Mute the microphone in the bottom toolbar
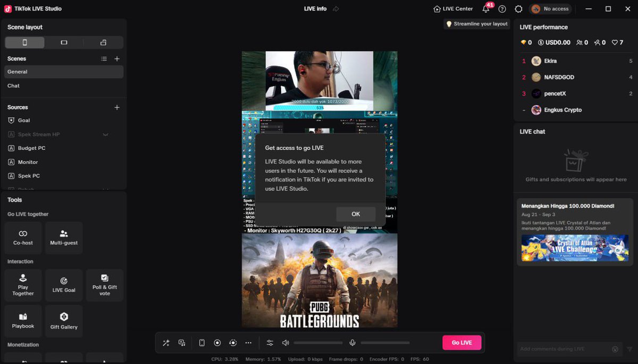This screenshot has height=364, width=638. (352, 343)
